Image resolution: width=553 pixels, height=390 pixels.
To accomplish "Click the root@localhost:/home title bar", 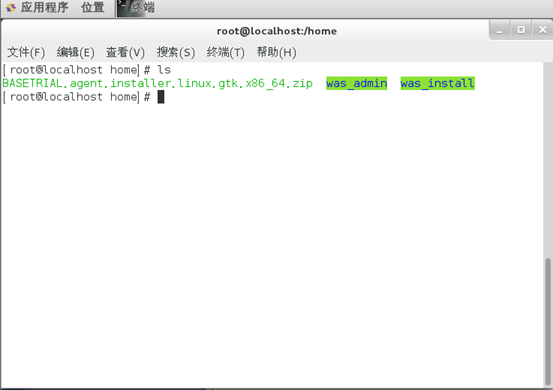I will 276,31.
